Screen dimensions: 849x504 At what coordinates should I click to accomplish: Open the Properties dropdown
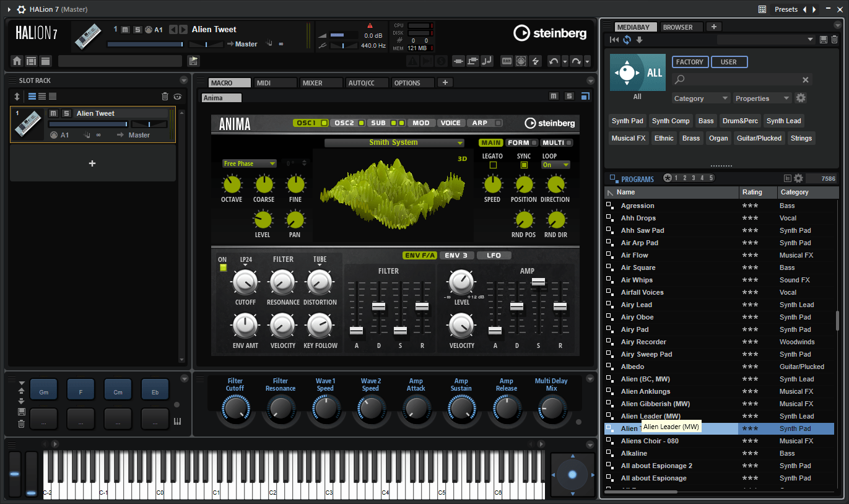(763, 98)
